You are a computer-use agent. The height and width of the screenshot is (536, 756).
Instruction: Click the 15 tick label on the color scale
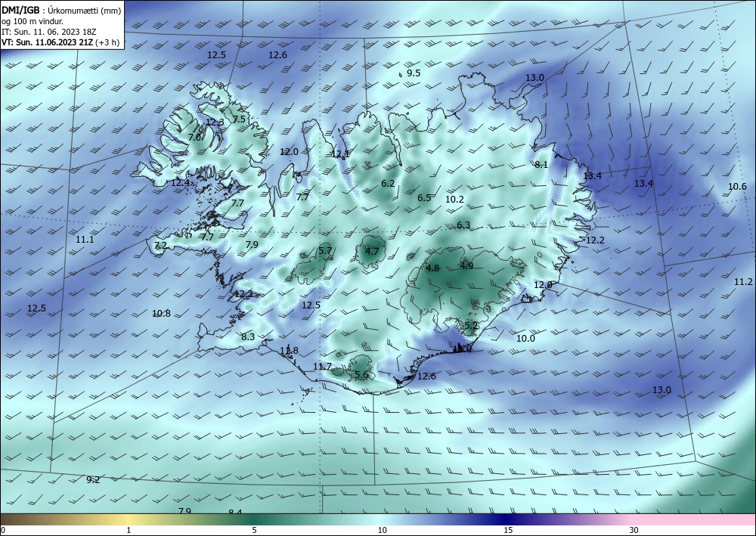[x=508, y=530]
